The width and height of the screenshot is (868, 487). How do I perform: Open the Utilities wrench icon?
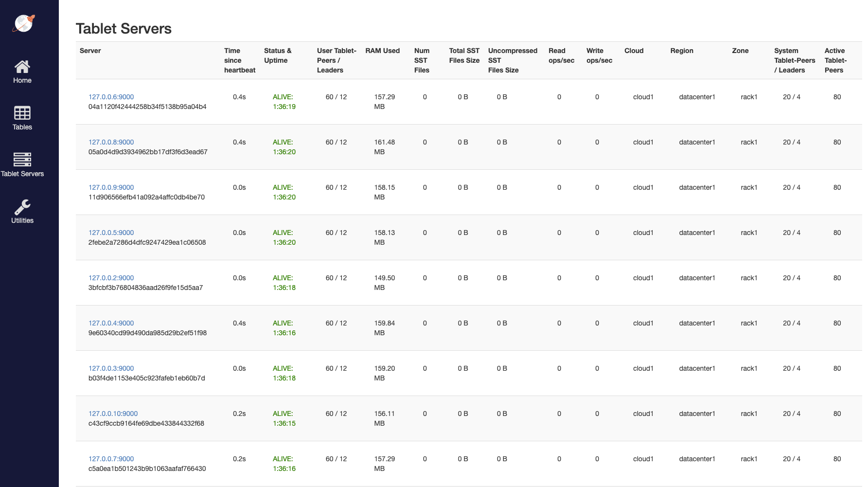point(22,207)
